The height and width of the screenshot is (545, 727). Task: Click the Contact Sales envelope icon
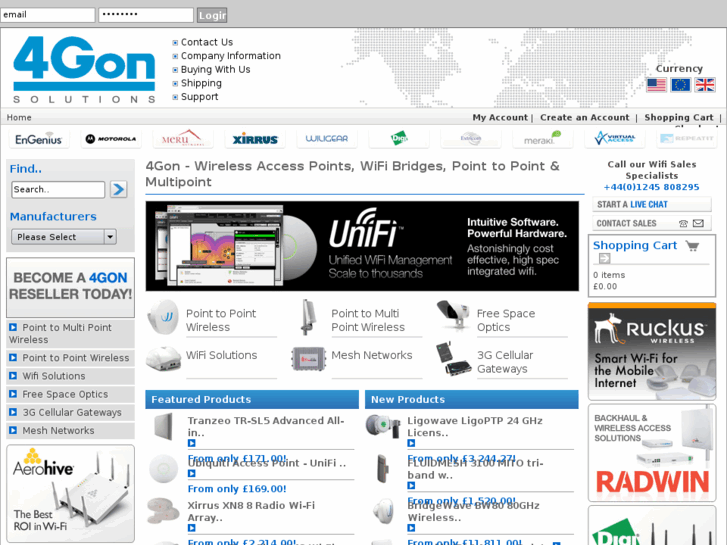(x=698, y=224)
